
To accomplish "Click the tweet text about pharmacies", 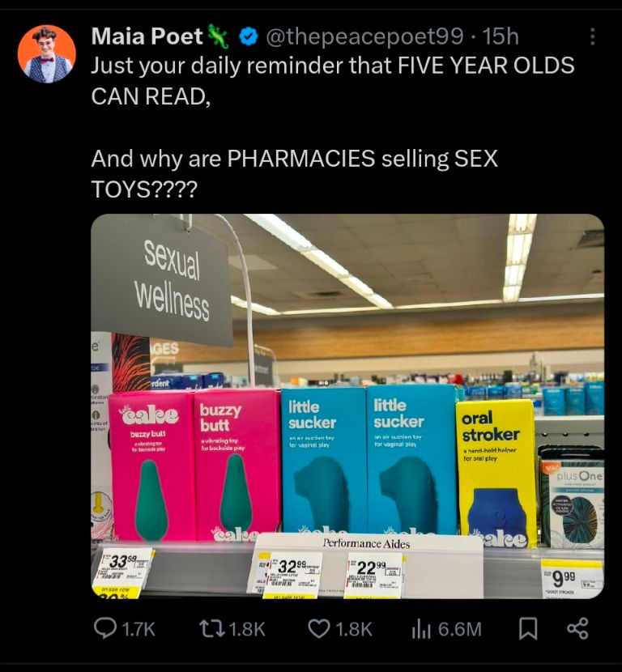I will click(x=295, y=173).
